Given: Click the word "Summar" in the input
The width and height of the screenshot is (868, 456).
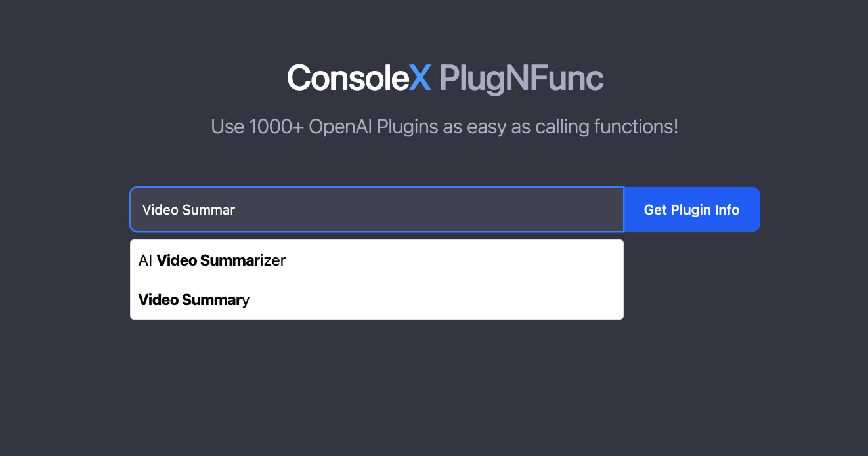Looking at the screenshot, I should (208, 210).
